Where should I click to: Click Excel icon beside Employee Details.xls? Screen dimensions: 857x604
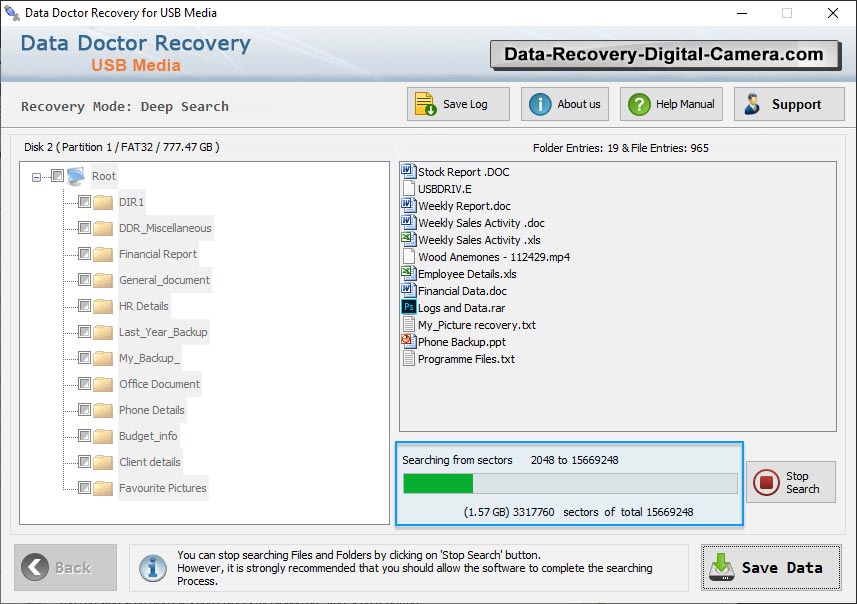coord(408,273)
